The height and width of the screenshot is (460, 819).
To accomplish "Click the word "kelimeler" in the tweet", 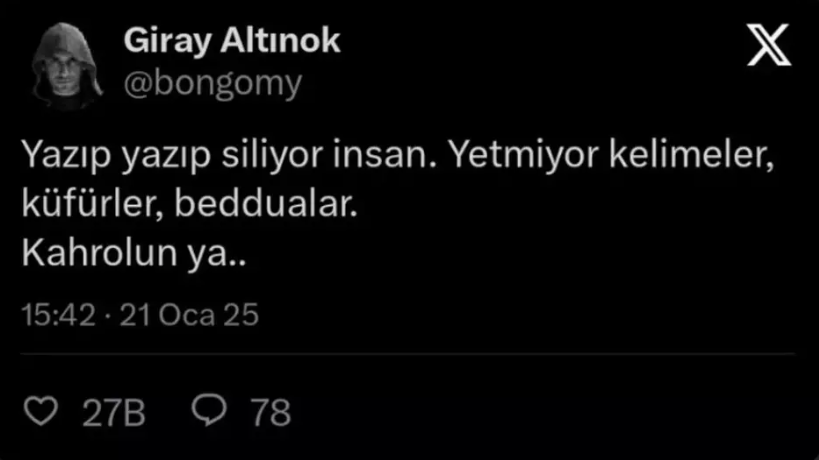I will [687, 155].
